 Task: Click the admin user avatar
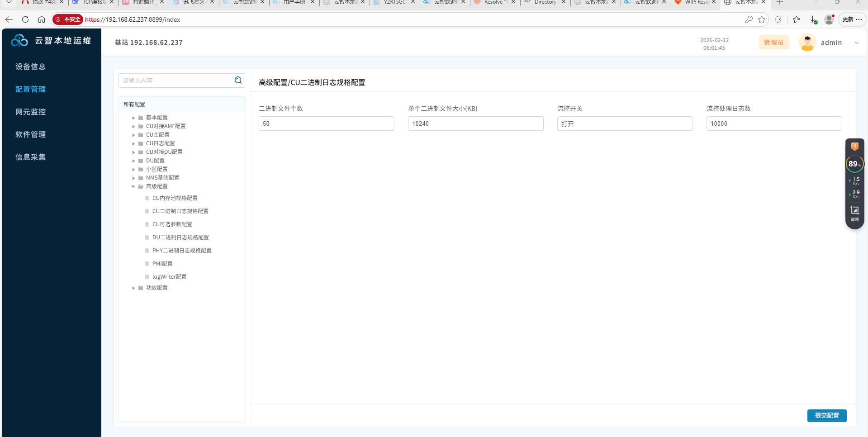(x=807, y=43)
